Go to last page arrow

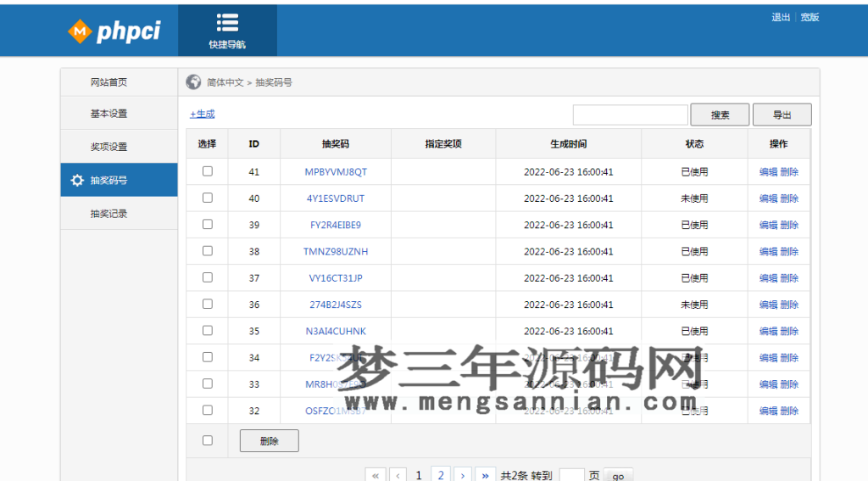coord(485,475)
